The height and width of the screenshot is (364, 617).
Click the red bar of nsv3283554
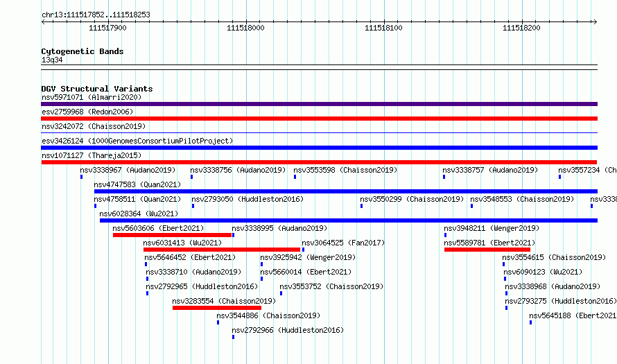217,308
